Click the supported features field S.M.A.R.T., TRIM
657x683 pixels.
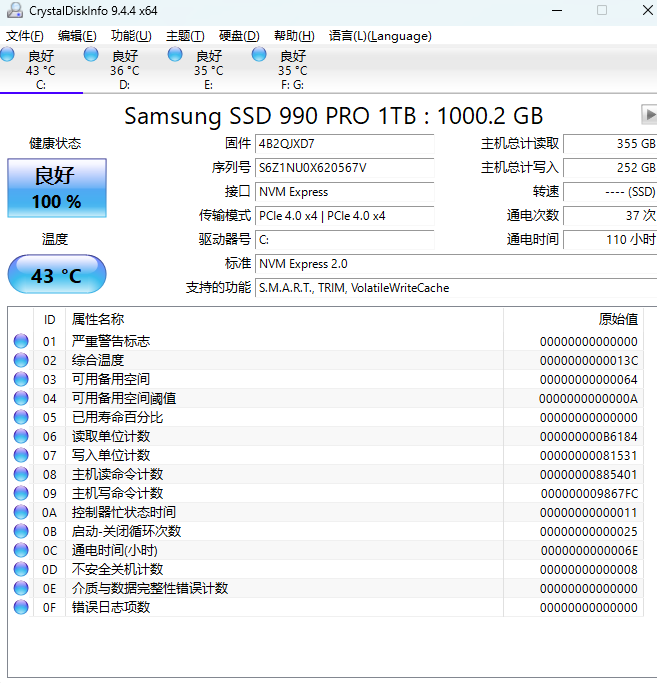pos(456,288)
